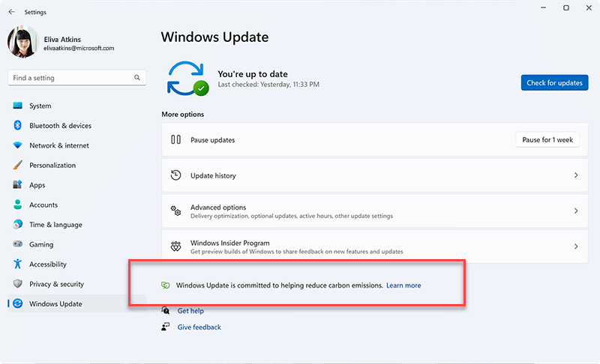Click the Check for updates button
Viewport: 600px width, 364px height.
554,83
